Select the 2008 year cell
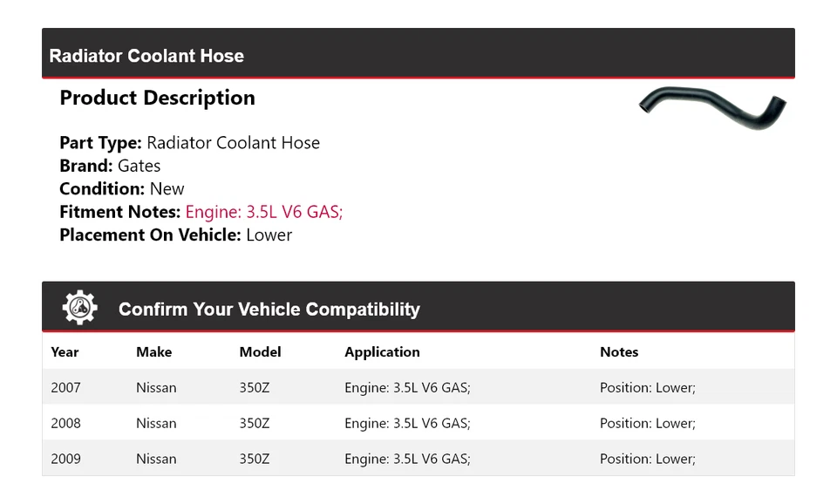Image resolution: width=837 pixels, height=504 pixels. coord(65,424)
